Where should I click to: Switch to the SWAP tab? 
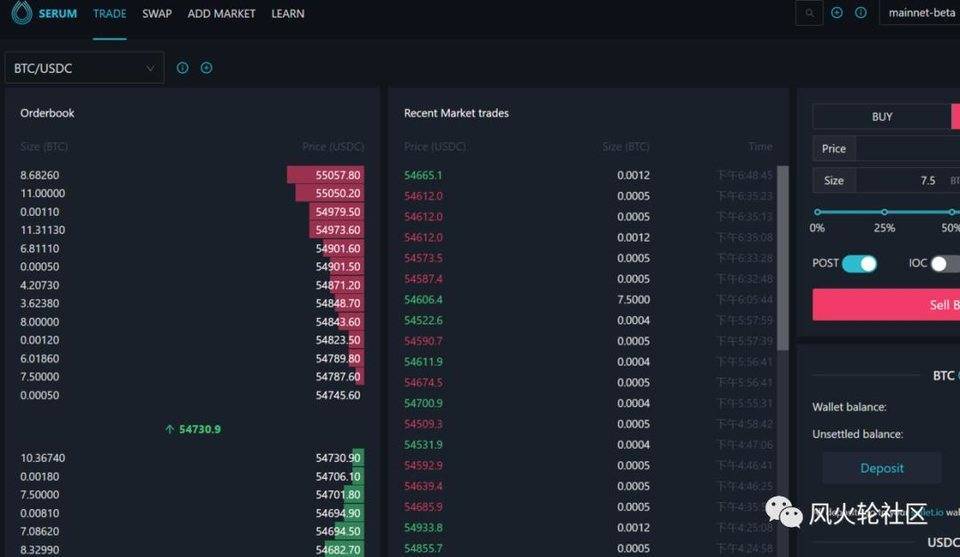(x=157, y=14)
